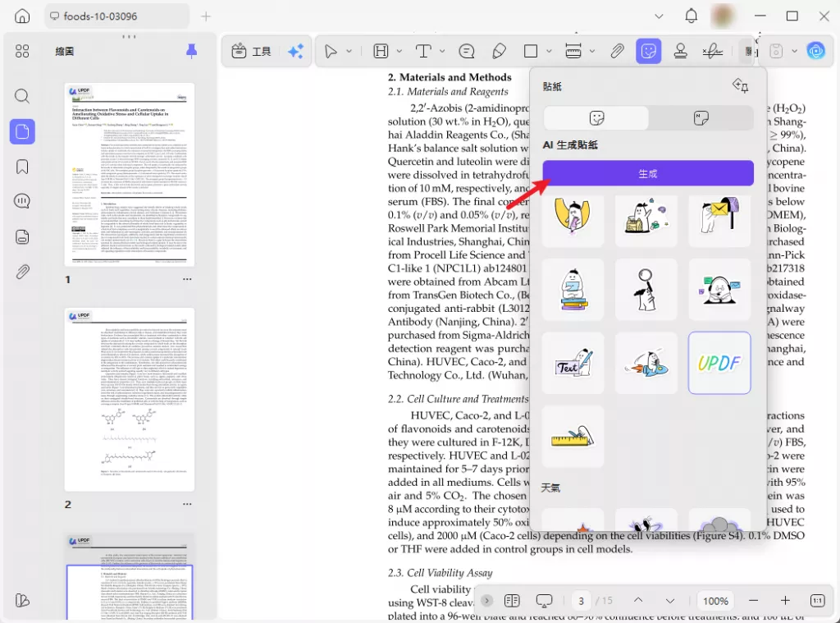
Task: Open the UPDF cloud icon at top right
Action: pos(816,51)
